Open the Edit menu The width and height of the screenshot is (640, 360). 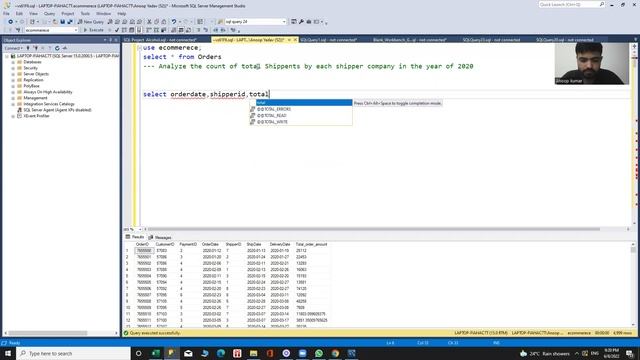click(19, 13)
